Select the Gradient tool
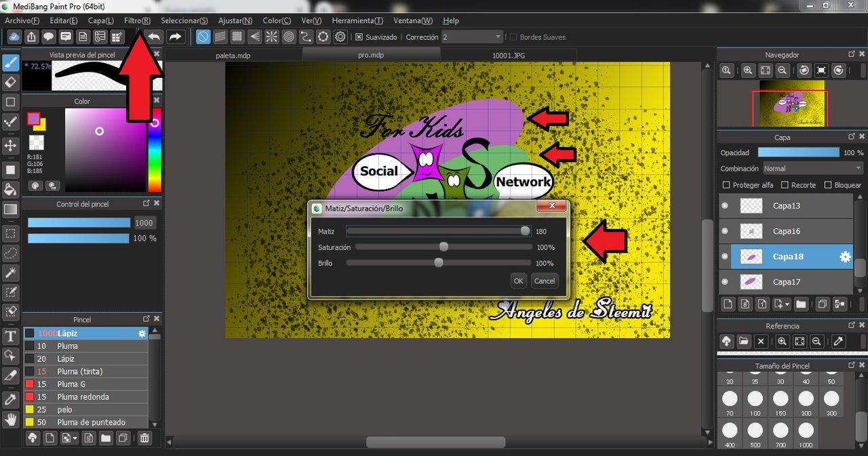Screen dimensions: 868x456 (11, 209)
